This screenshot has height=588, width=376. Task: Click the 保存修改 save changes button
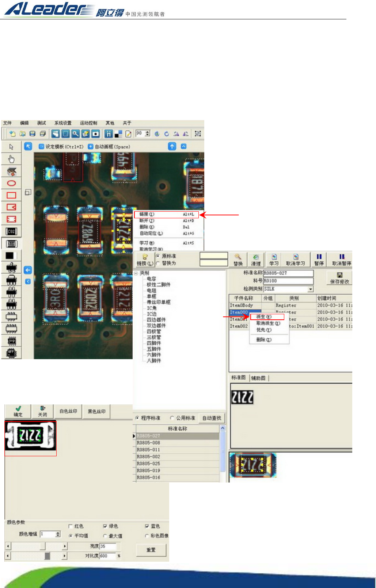point(339,278)
